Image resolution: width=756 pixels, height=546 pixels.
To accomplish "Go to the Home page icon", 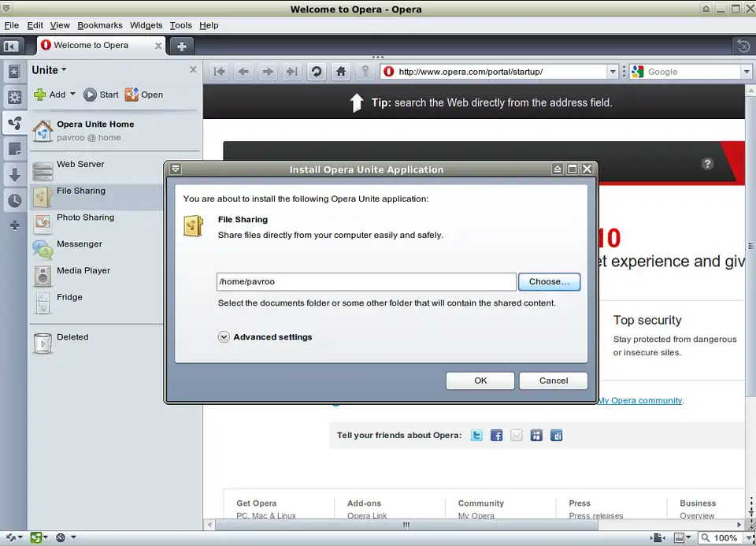I will click(340, 72).
